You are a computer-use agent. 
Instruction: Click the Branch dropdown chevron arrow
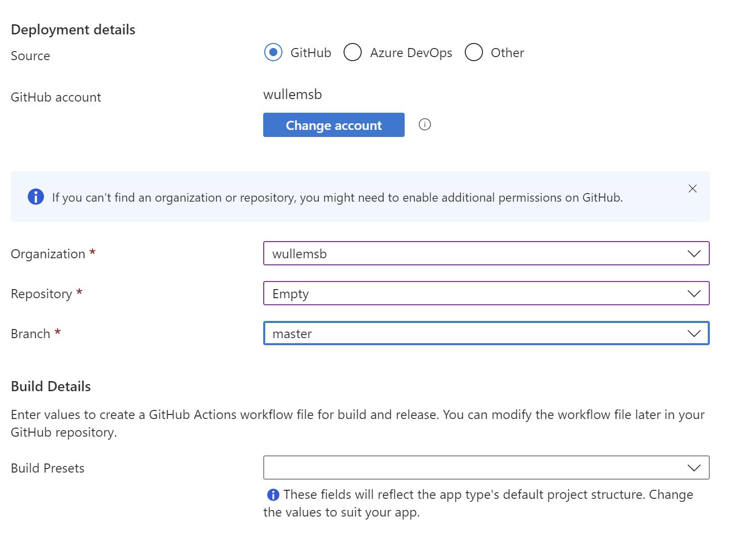click(694, 333)
